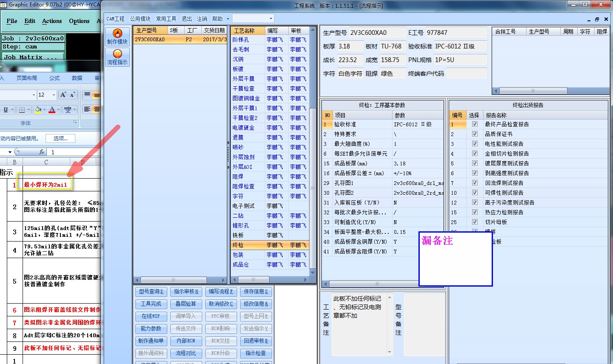Open the 制作模块 sidebar module

tap(117, 36)
